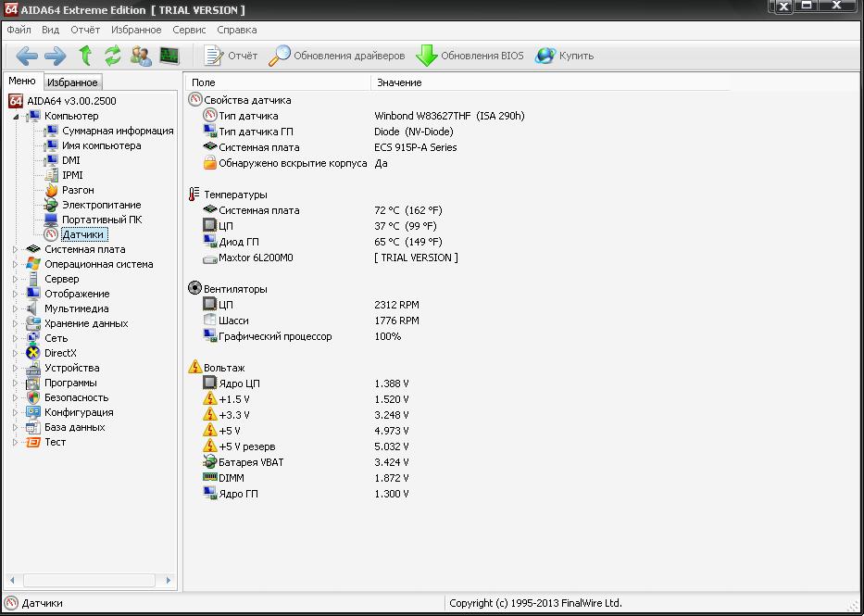The width and height of the screenshot is (864, 616).
Task: Expand the Операционная система tree node
Action: [x=15, y=264]
